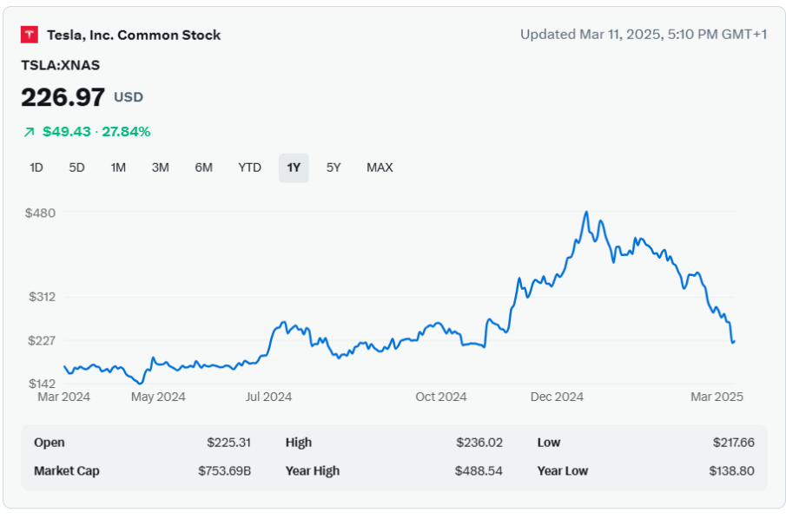
Task: Click the $488.54 year high value
Action: point(479,471)
